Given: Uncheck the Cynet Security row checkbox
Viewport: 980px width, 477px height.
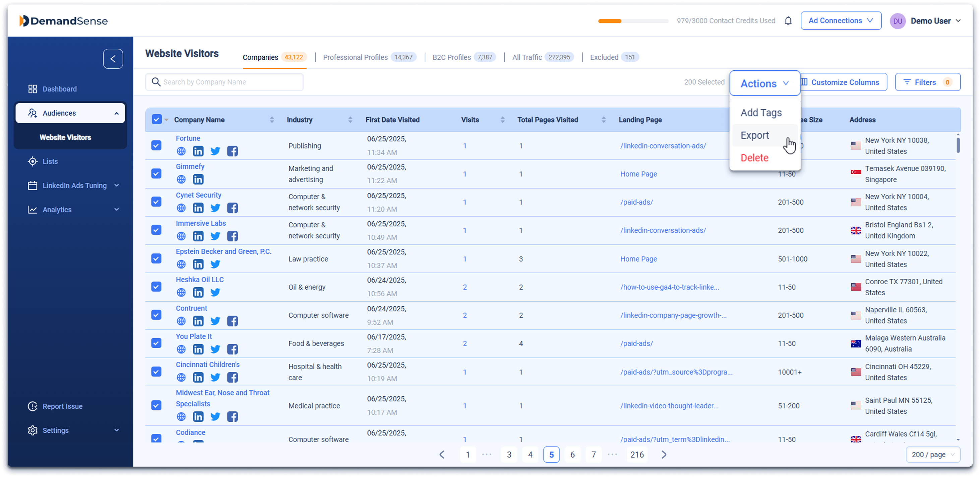Looking at the screenshot, I should point(156,201).
